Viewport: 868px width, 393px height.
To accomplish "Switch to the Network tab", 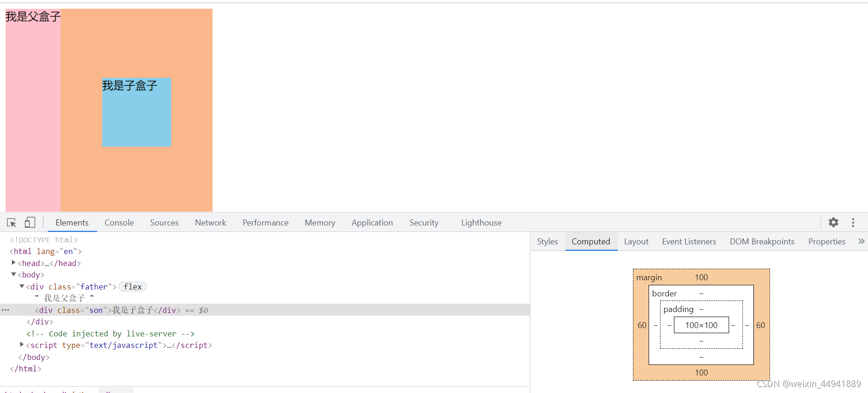I will tap(211, 223).
